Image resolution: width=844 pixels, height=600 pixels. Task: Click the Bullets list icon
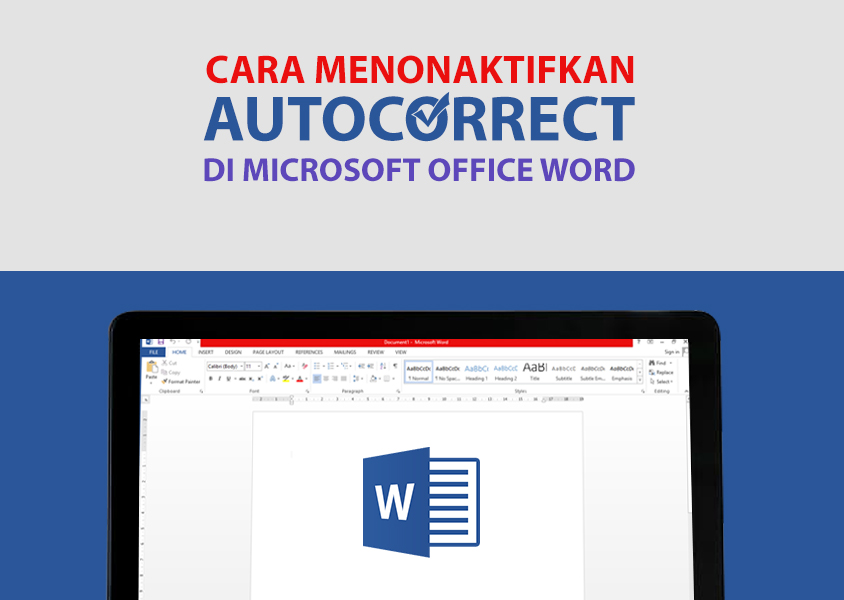[317, 366]
